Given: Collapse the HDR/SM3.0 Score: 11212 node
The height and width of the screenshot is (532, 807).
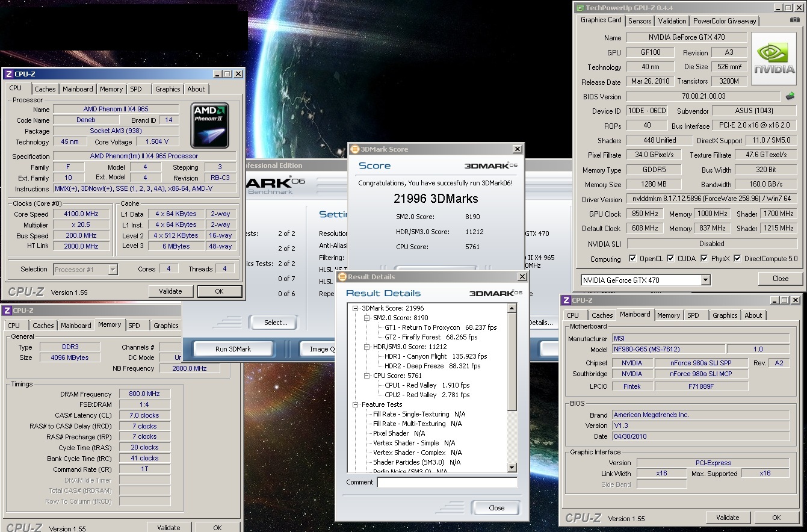Looking at the screenshot, I should coord(366,347).
